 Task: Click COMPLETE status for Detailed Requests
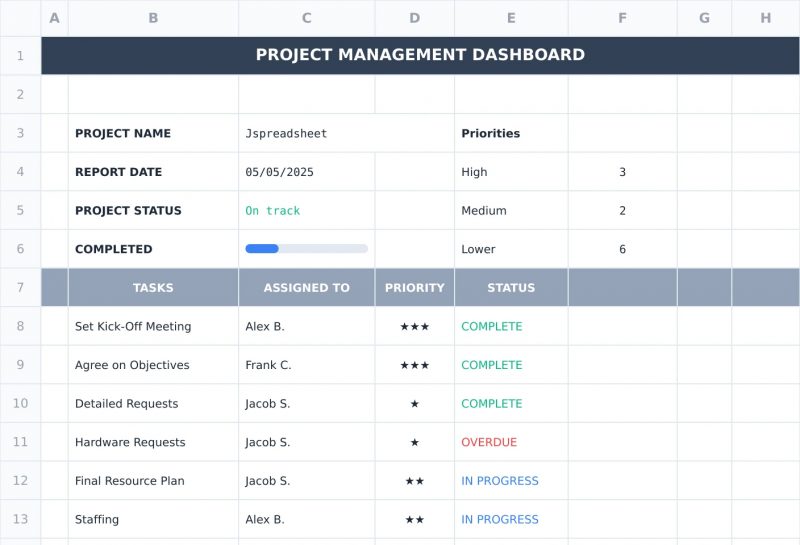tap(511, 403)
